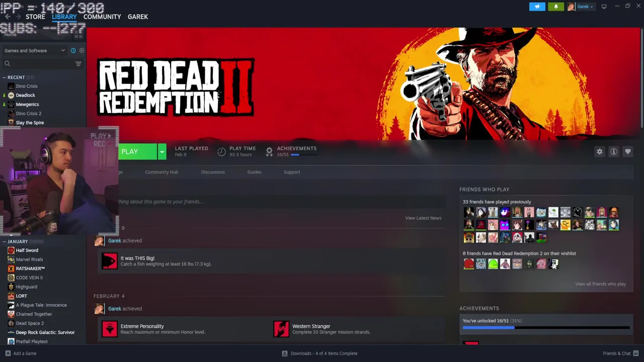This screenshot has width=644, height=362.
Task: Click the library search field
Action: 38,63
